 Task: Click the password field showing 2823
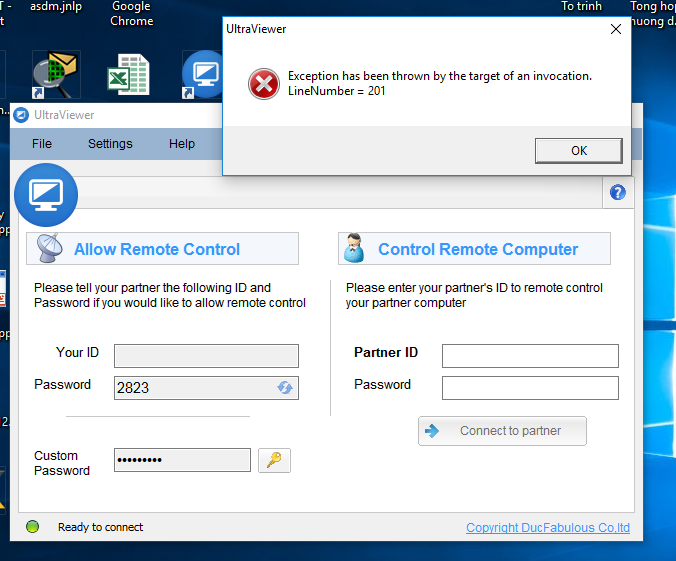pos(206,388)
